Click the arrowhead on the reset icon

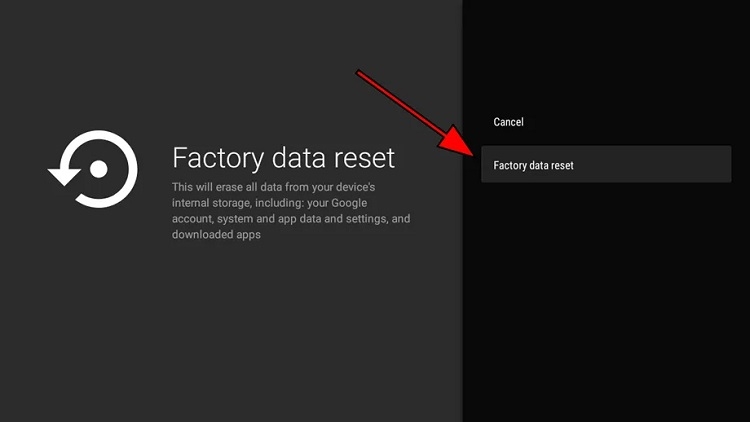point(63,176)
